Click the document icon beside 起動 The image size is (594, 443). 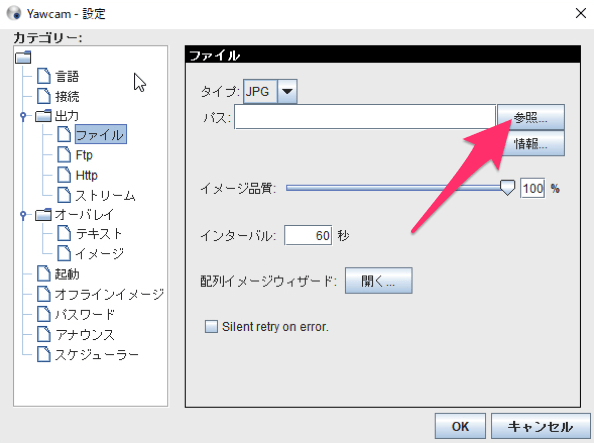(44, 273)
